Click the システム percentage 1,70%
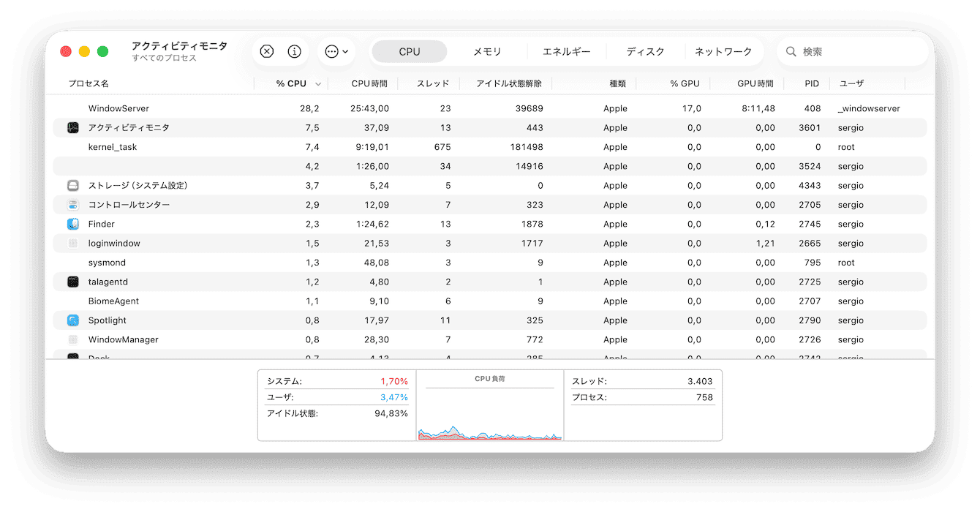The height and width of the screenshot is (512, 980). [x=394, y=381]
